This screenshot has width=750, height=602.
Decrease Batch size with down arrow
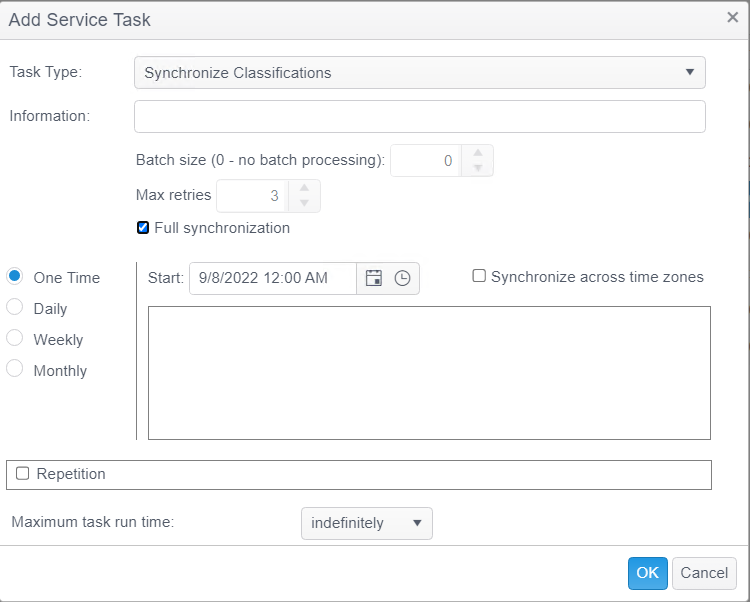[x=478, y=168]
